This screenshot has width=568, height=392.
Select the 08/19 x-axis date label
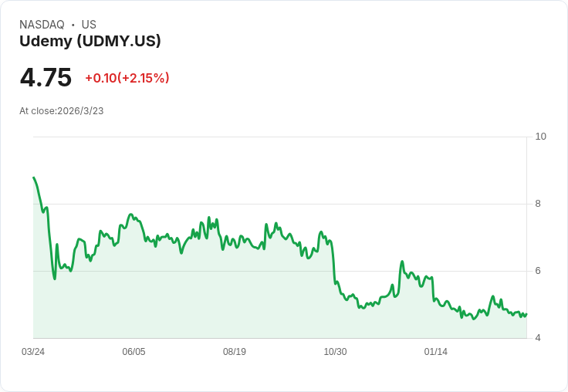(x=235, y=352)
